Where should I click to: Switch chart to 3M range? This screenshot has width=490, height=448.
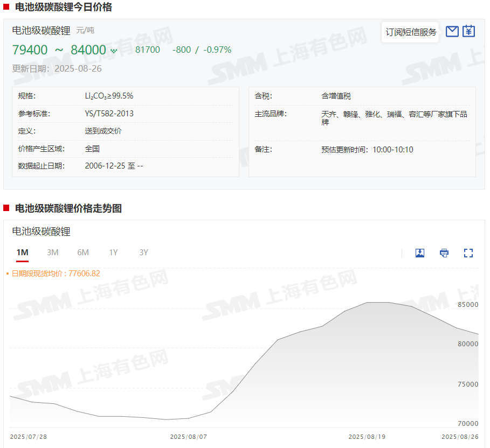(x=52, y=253)
